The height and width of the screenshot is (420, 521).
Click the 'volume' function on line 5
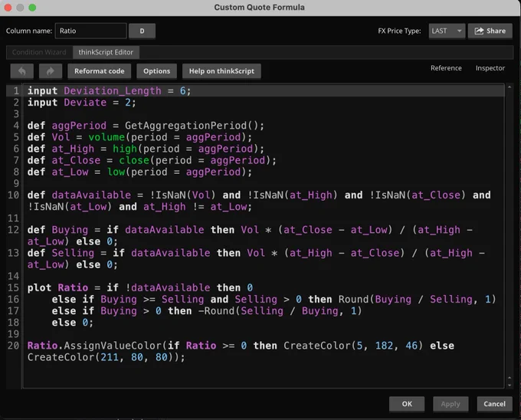pyautogui.click(x=106, y=137)
